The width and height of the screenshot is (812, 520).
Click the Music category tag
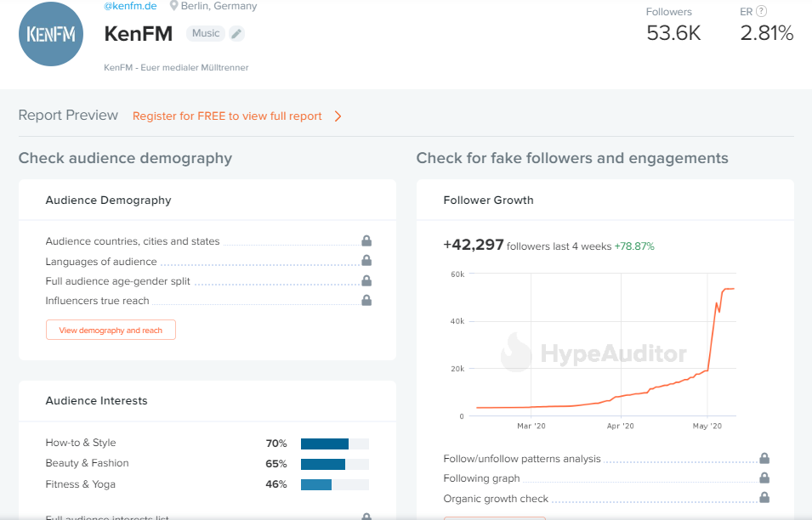point(206,33)
